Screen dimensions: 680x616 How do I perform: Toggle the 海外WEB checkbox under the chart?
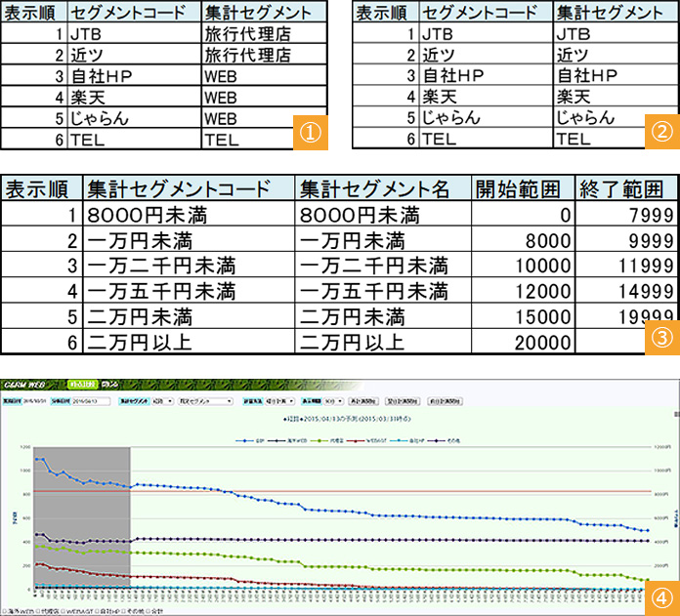click(4, 611)
